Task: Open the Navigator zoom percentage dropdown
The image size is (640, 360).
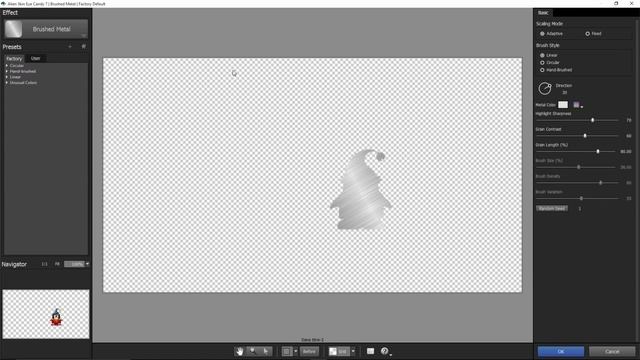Action: tap(87, 264)
